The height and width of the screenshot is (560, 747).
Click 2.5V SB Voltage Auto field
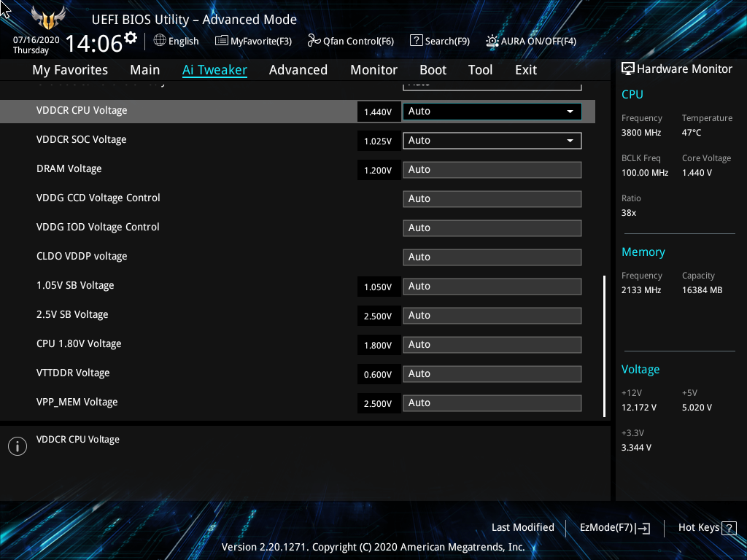(492, 316)
